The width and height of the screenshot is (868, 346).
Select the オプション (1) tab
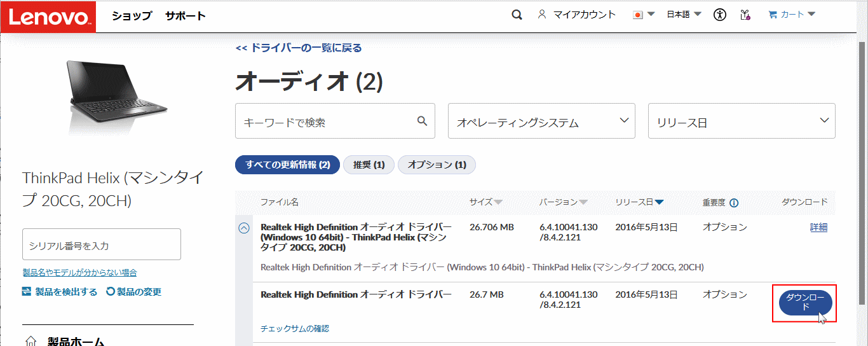[437, 165]
